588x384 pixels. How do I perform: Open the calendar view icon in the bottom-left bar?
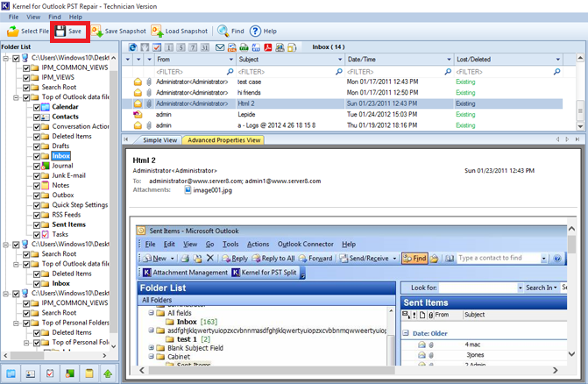[11, 373]
